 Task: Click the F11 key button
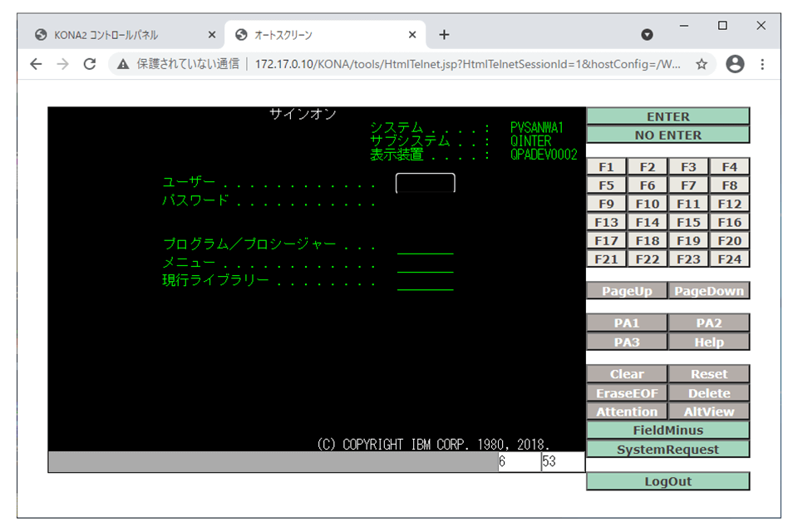[x=688, y=204]
